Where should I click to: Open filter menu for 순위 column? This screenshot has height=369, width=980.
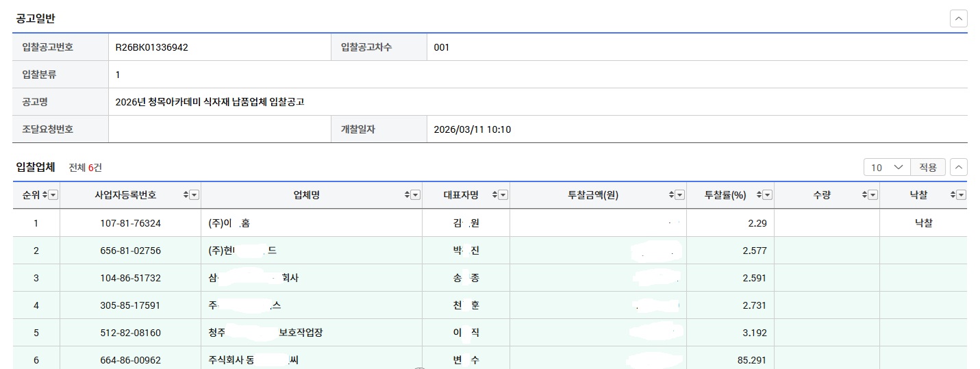point(53,195)
